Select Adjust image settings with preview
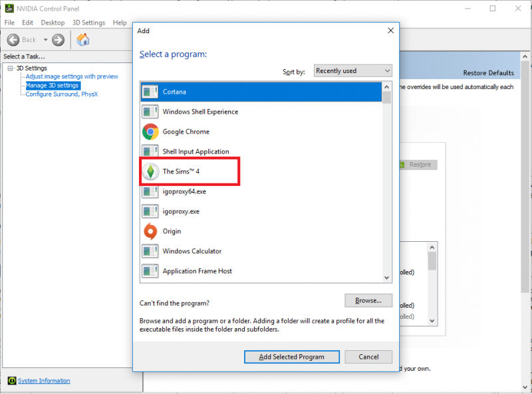Viewport: 532px width, 394px height. (72, 76)
